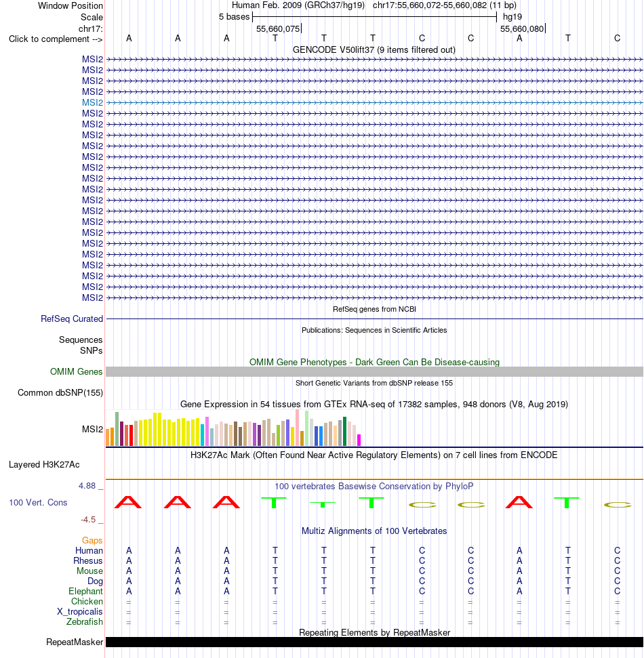
Task: Click the 'Click to complement -->' label
Action: click(56, 39)
